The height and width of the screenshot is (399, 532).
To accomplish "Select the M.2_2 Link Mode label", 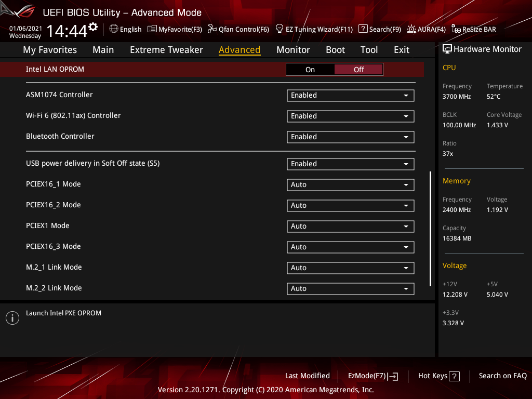I will [54, 288].
